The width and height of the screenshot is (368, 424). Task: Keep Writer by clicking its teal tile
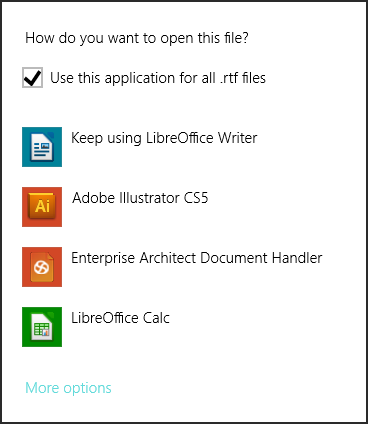(x=42, y=147)
